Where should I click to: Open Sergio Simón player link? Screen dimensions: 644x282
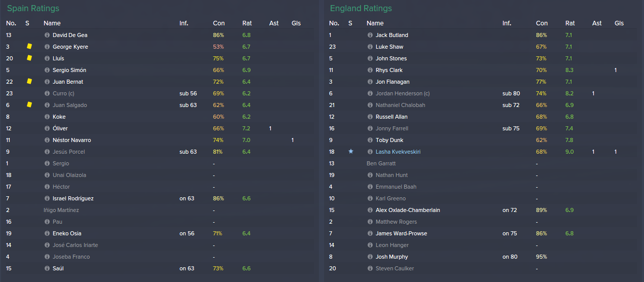(69, 70)
